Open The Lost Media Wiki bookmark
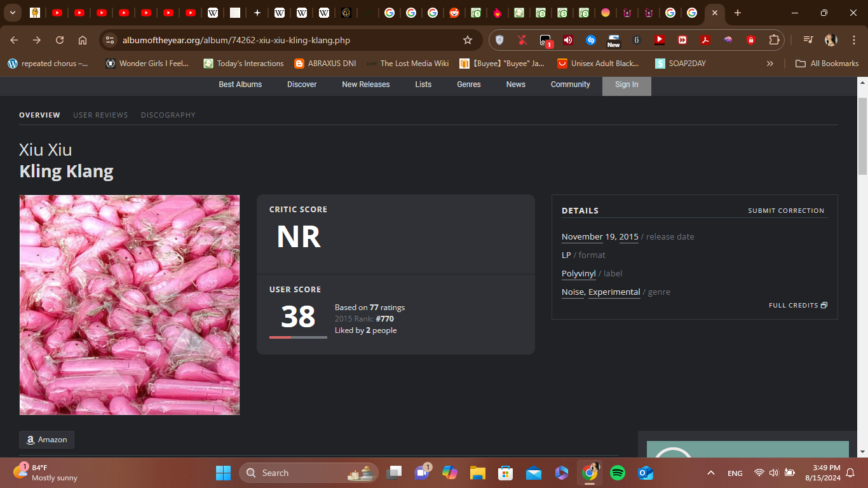 click(407, 64)
